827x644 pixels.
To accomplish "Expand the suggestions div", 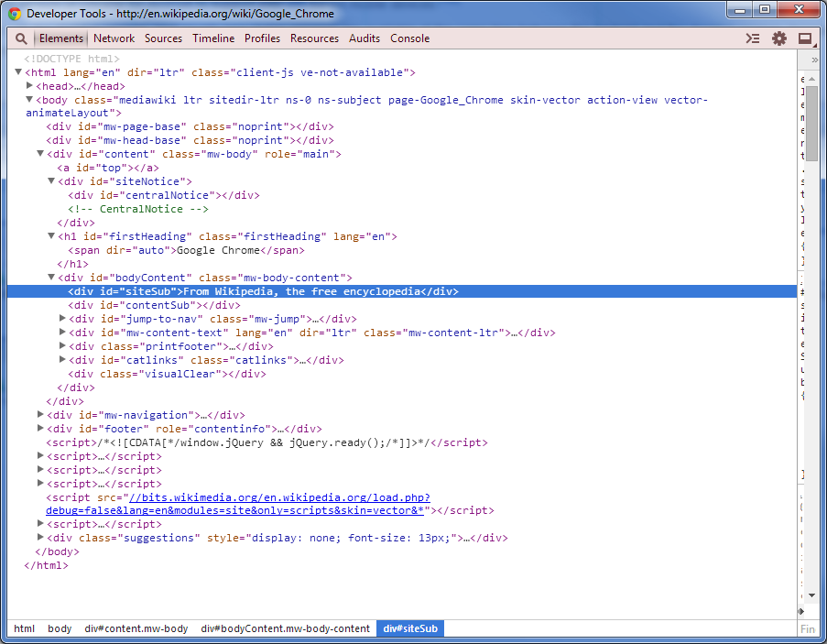I will 40,537.
